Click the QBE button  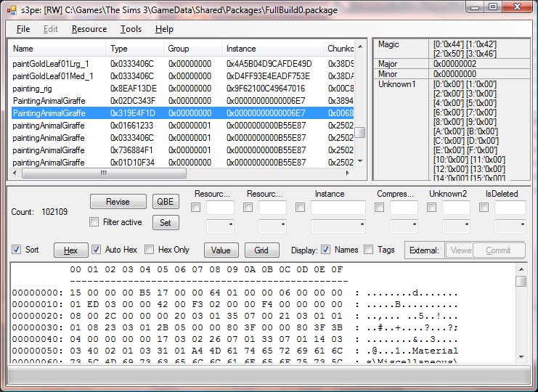[x=166, y=202]
